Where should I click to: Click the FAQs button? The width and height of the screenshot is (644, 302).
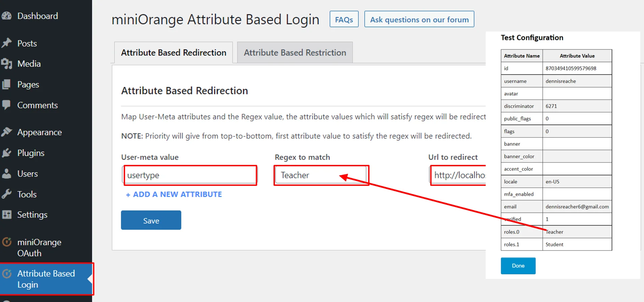[x=344, y=19]
